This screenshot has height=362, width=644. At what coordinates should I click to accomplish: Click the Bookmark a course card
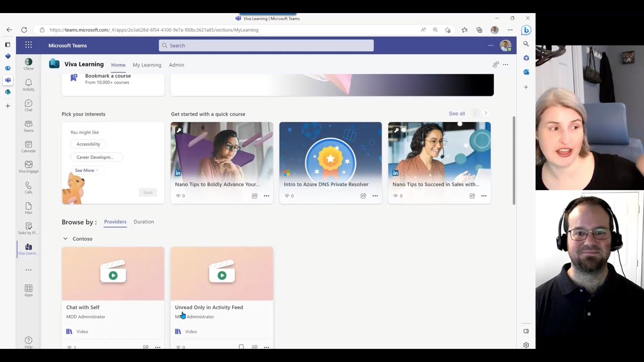[113, 84]
